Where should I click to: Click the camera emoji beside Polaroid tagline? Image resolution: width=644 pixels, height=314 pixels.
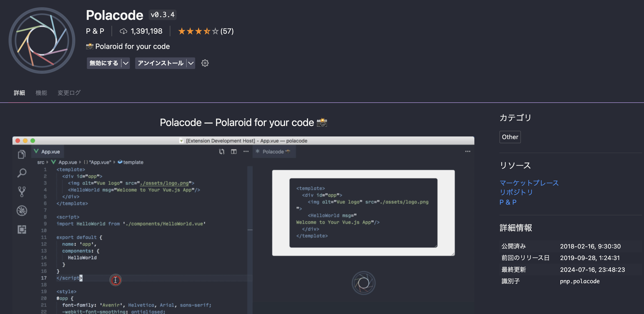click(90, 46)
